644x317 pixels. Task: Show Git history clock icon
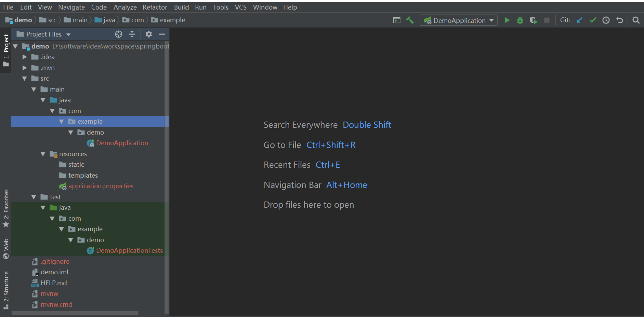pos(606,20)
